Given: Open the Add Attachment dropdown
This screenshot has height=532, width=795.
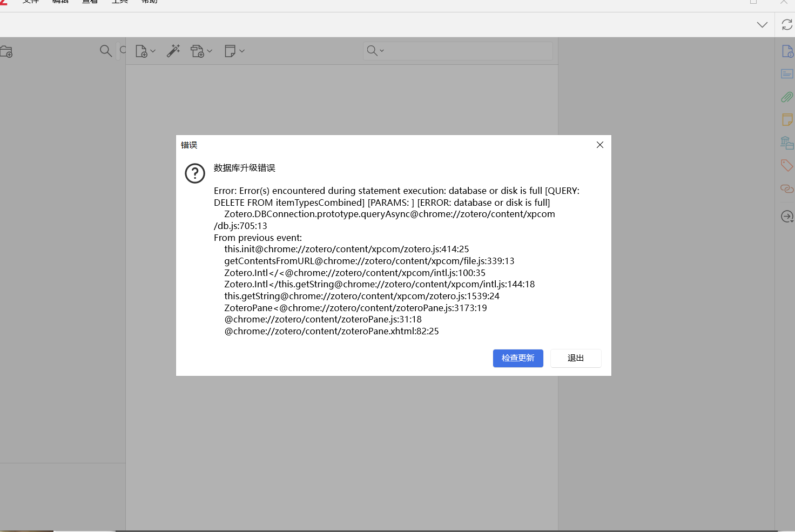Looking at the screenshot, I should pos(201,51).
